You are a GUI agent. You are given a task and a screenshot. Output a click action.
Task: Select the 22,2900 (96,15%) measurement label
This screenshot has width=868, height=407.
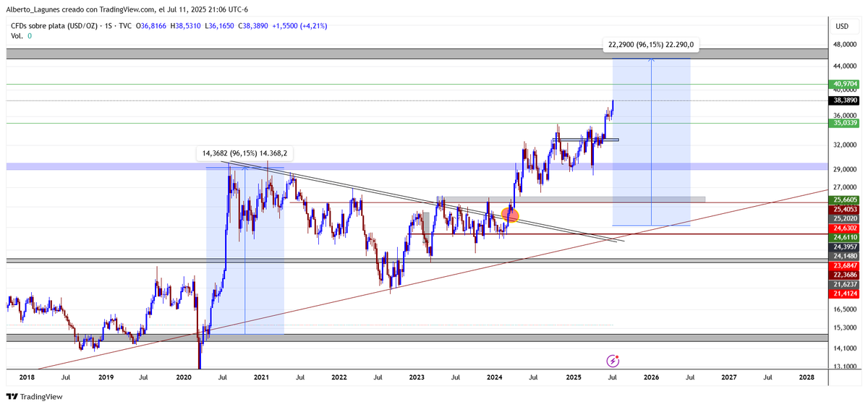[x=651, y=45]
